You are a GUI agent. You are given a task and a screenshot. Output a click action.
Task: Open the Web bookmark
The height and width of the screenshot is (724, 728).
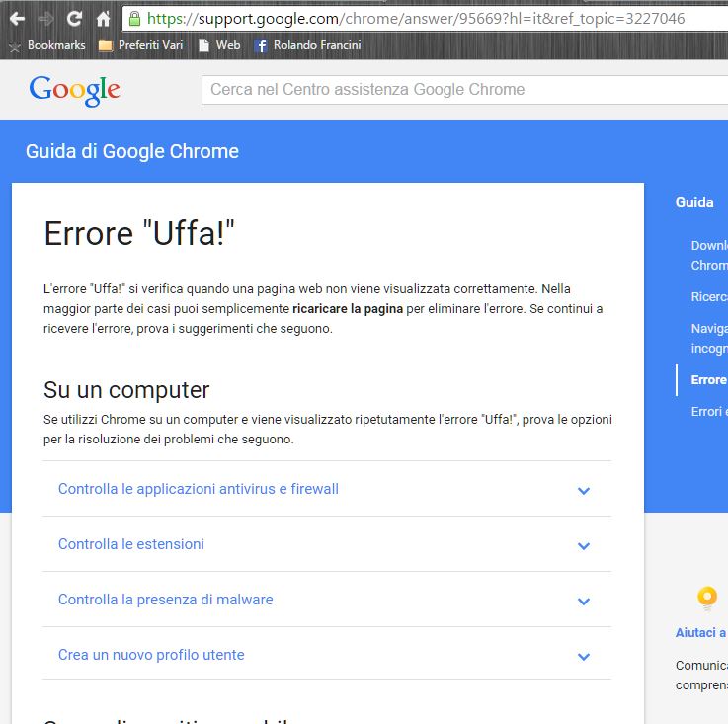[219, 45]
